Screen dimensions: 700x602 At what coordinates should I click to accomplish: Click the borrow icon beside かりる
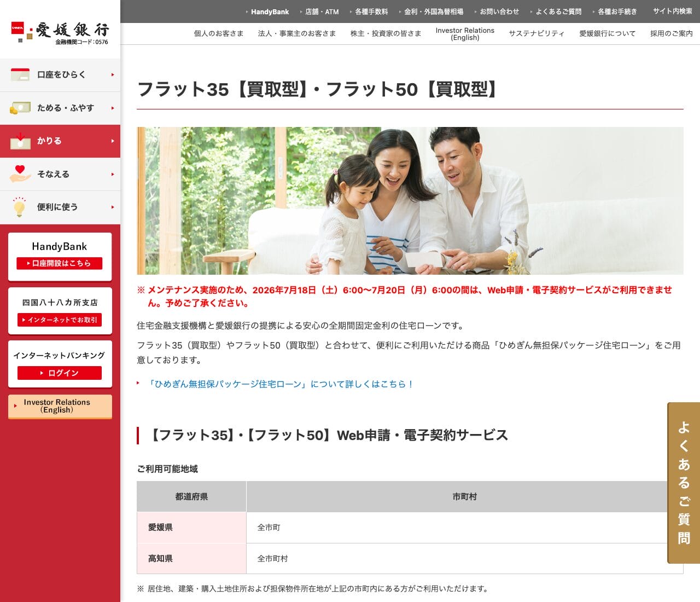[20, 141]
